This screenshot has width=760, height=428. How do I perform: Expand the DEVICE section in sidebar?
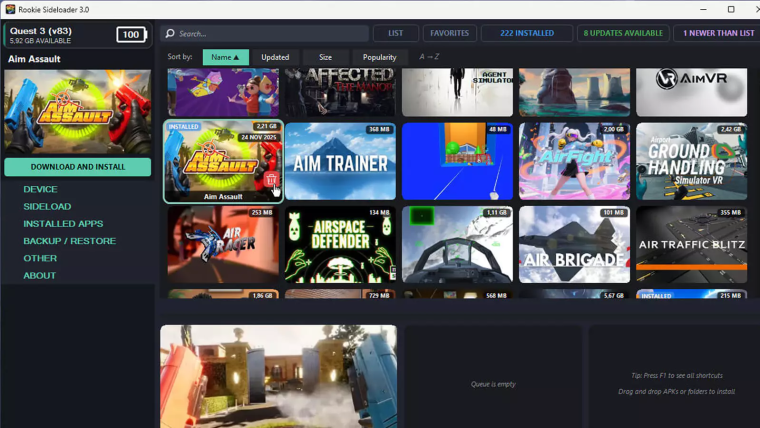coord(41,189)
